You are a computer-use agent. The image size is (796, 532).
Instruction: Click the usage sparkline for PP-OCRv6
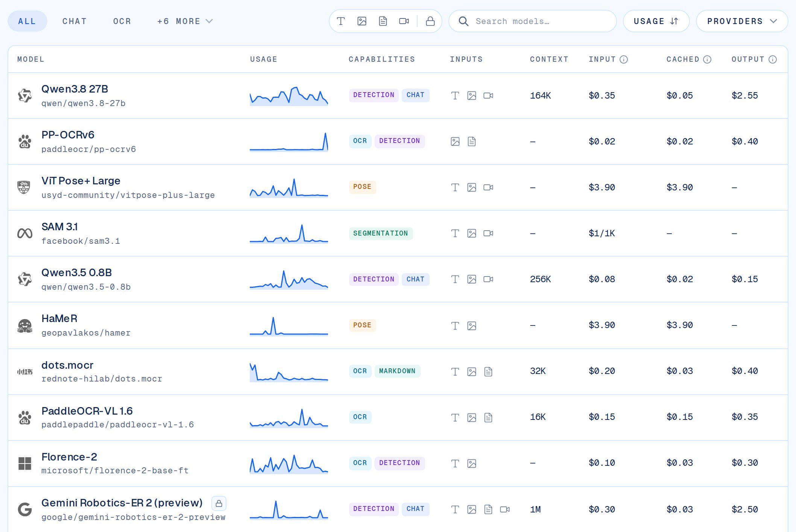(289, 141)
